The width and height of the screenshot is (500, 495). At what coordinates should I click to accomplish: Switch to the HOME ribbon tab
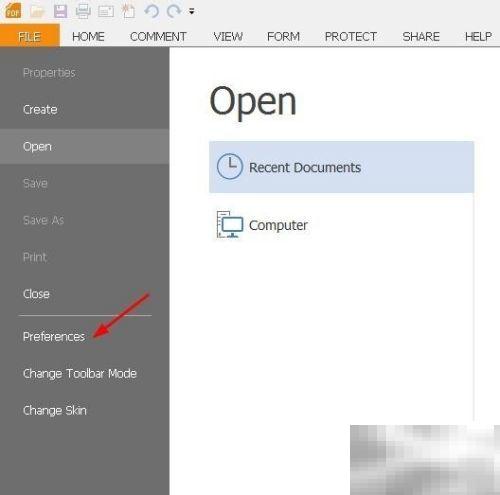tap(88, 36)
